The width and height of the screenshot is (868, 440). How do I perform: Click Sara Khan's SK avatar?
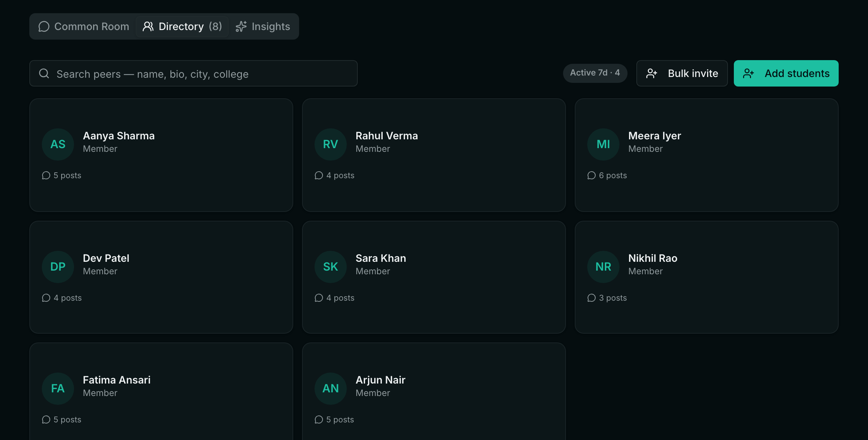point(331,267)
